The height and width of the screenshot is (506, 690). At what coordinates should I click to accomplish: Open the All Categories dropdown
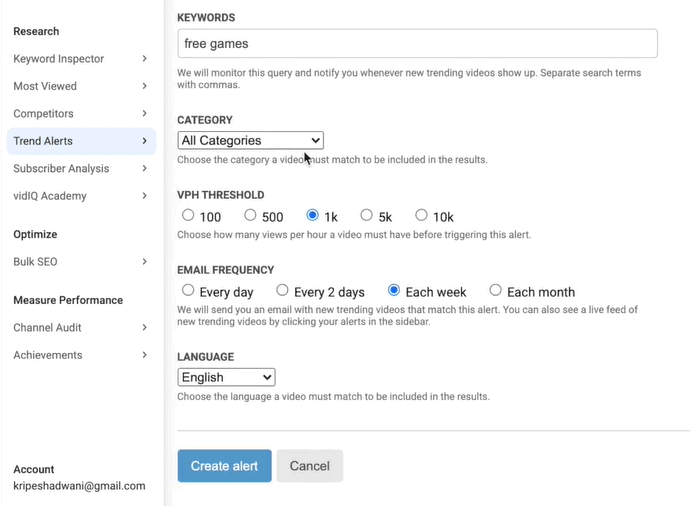tap(250, 140)
